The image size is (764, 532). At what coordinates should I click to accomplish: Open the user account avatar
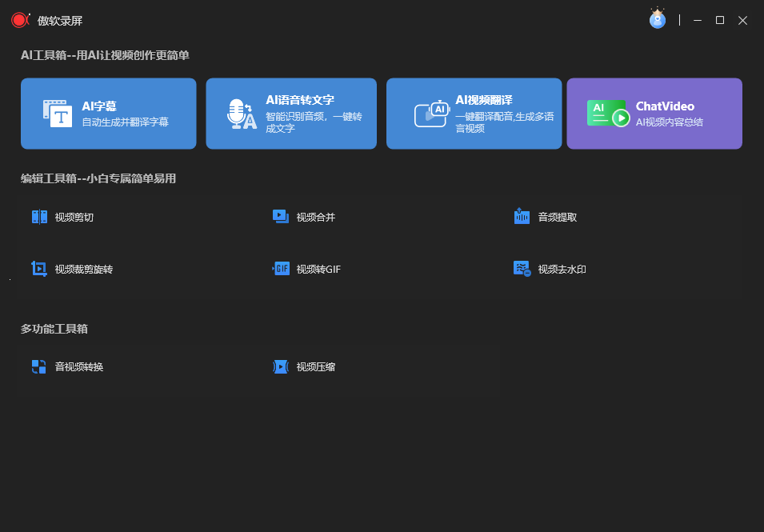point(657,20)
